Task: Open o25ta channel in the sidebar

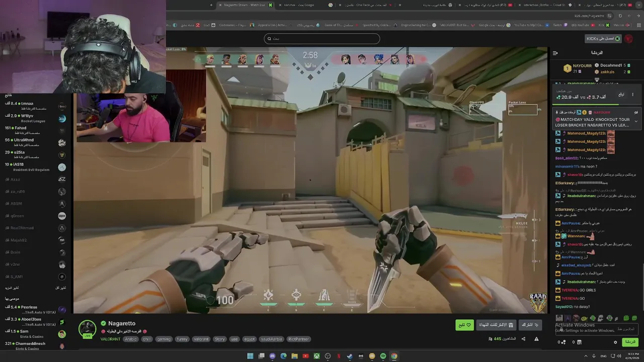Action: click(x=36, y=154)
